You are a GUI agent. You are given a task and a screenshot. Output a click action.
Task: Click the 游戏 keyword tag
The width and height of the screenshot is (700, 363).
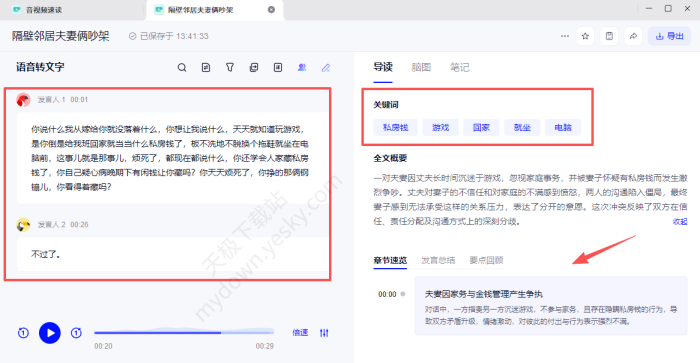point(440,128)
